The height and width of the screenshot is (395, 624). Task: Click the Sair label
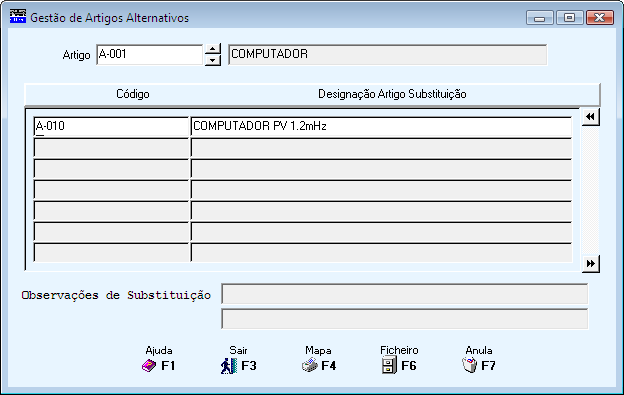pyautogui.click(x=238, y=350)
